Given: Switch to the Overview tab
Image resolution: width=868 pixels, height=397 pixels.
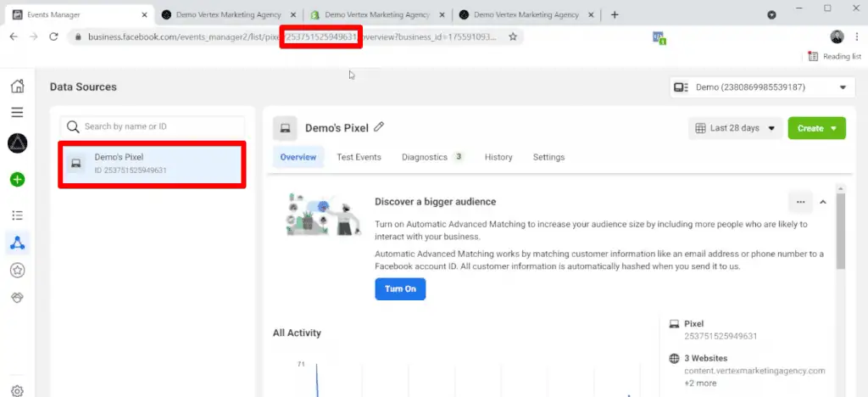Looking at the screenshot, I should (298, 157).
